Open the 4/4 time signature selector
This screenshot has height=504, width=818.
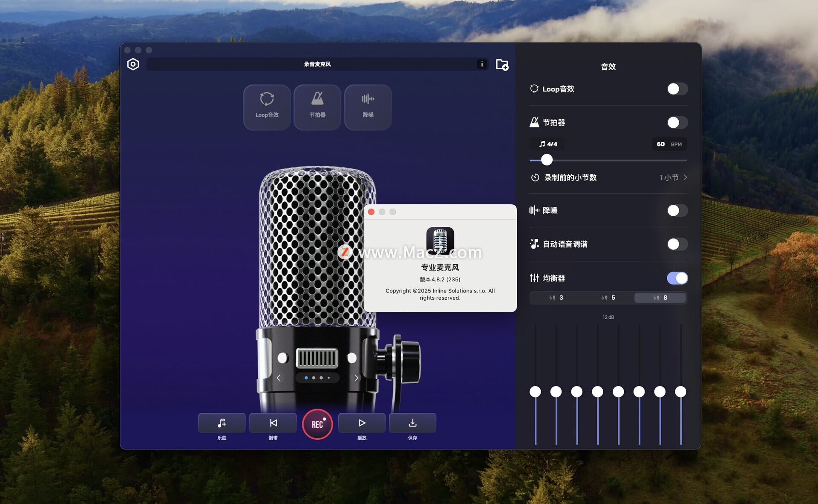548,144
